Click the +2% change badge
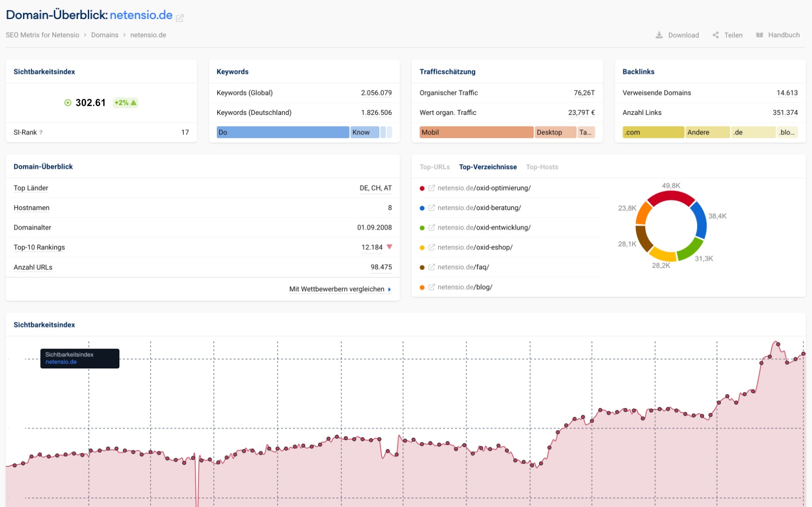Screen dimensions: 812x507 (125, 103)
